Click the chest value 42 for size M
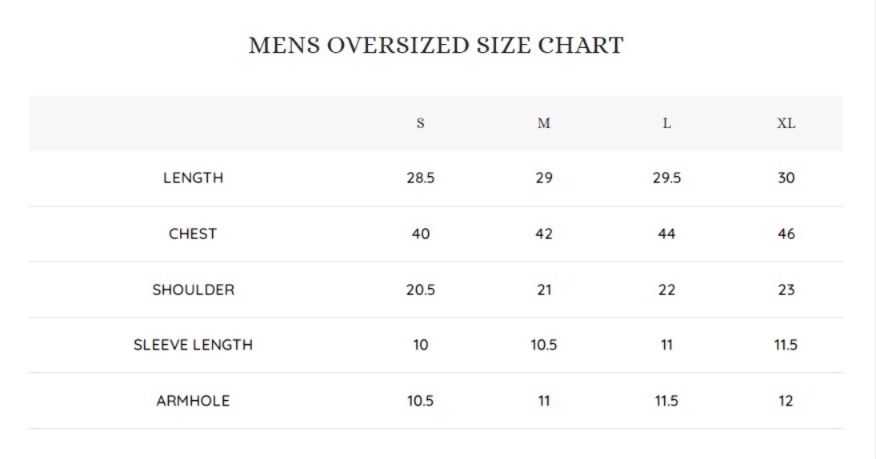Image resolution: width=876 pixels, height=459 pixels. [x=544, y=234]
